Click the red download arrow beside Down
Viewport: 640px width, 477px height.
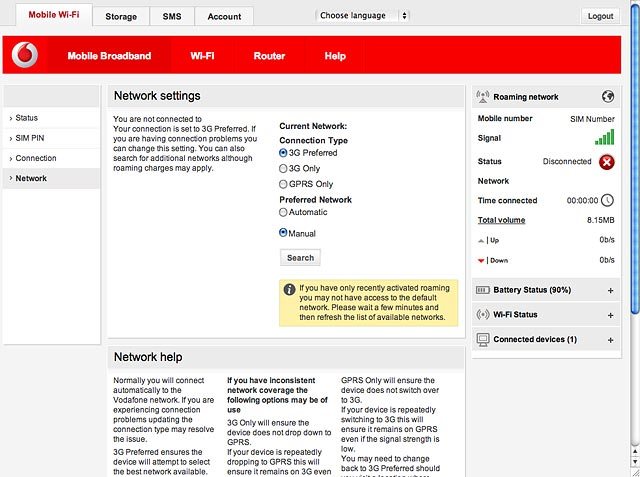[x=481, y=260]
